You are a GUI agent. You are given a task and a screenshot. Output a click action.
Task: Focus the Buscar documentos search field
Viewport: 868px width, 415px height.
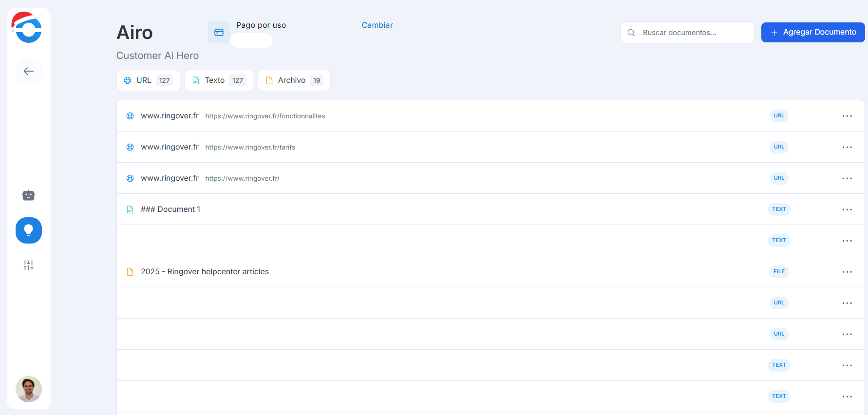(x=693, y=33)
